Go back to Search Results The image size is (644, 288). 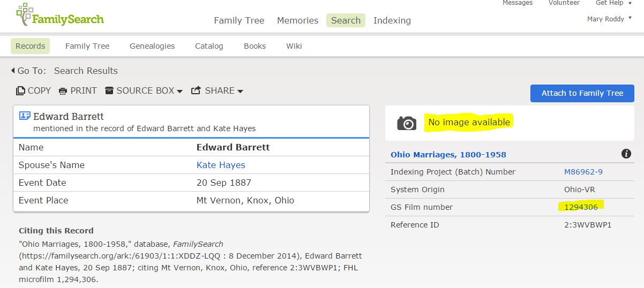click(86, 71)
